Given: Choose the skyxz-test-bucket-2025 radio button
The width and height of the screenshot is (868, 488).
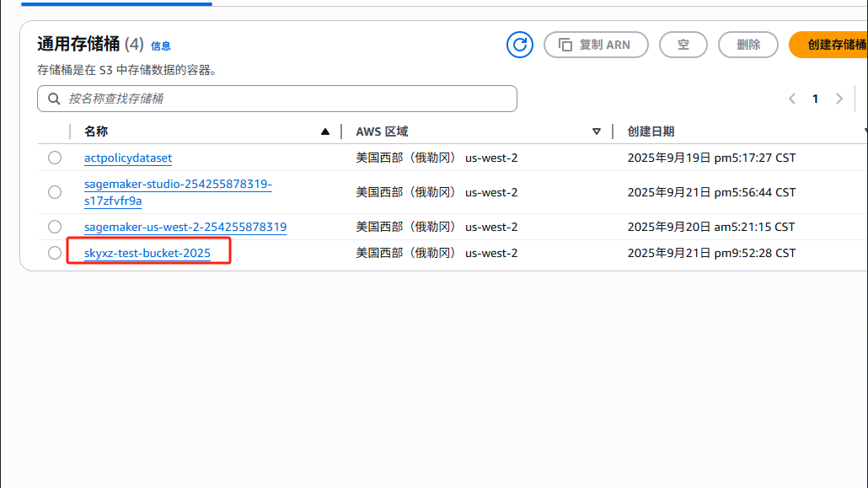Looking at the screenshot, I should tap(55, 253).
